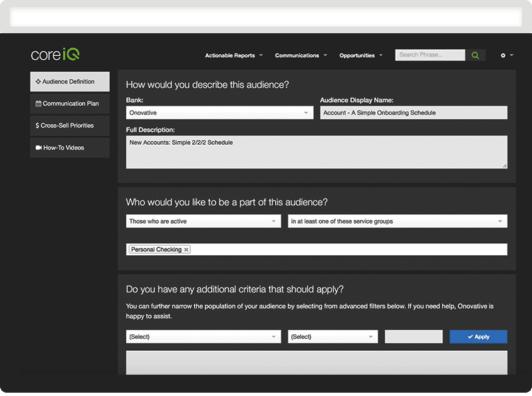
Task: Open the Cross-Sell Priorities tab
Action: [x=70, y=126]
